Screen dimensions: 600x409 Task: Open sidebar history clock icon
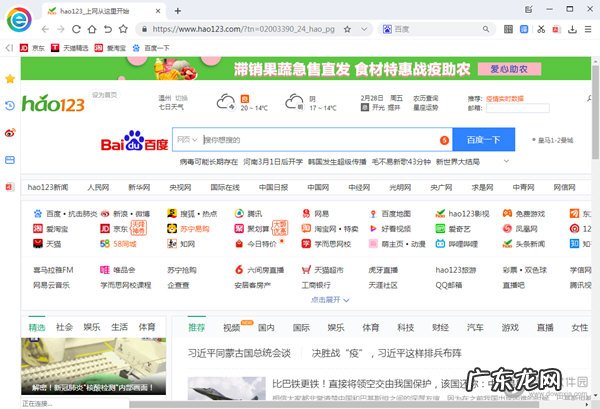pyautogui.click(x=10, y=105)
